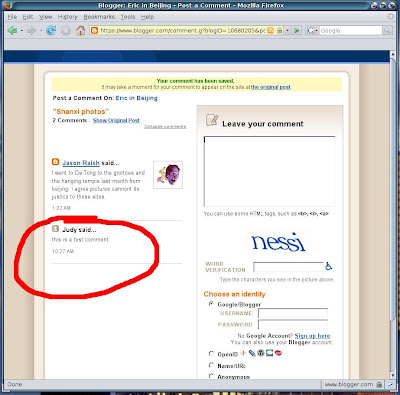Click the '1:02 AM' timestamp under Jason's comment
The height and width of the screenshot is (395, 400).
[61, 208]
